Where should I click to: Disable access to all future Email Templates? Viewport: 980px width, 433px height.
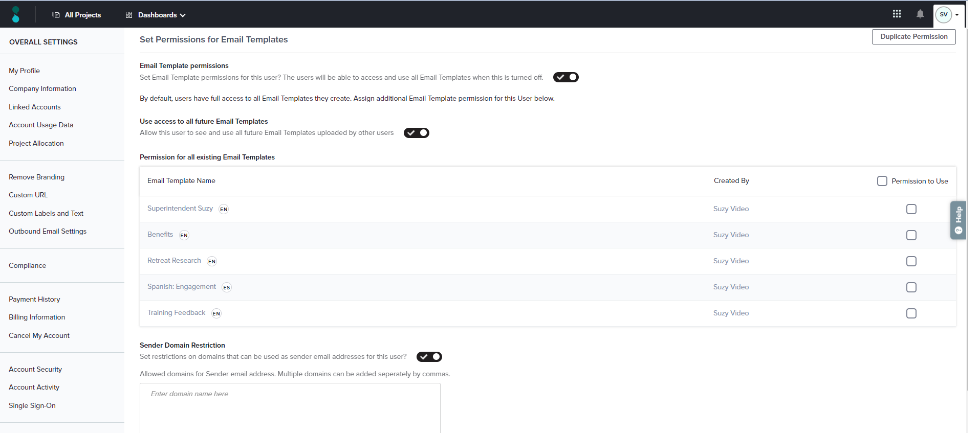pyautogui.click(x=416, y=133)
